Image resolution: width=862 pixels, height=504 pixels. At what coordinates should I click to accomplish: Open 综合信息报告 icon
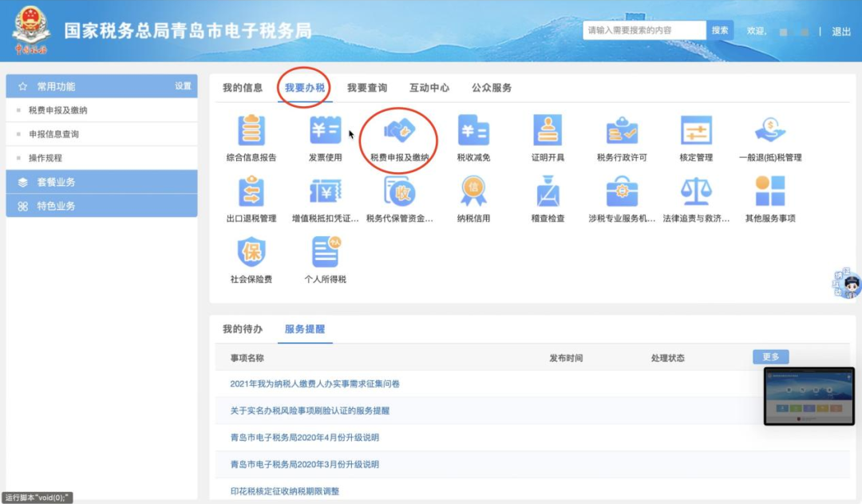(x=251, y=131)
